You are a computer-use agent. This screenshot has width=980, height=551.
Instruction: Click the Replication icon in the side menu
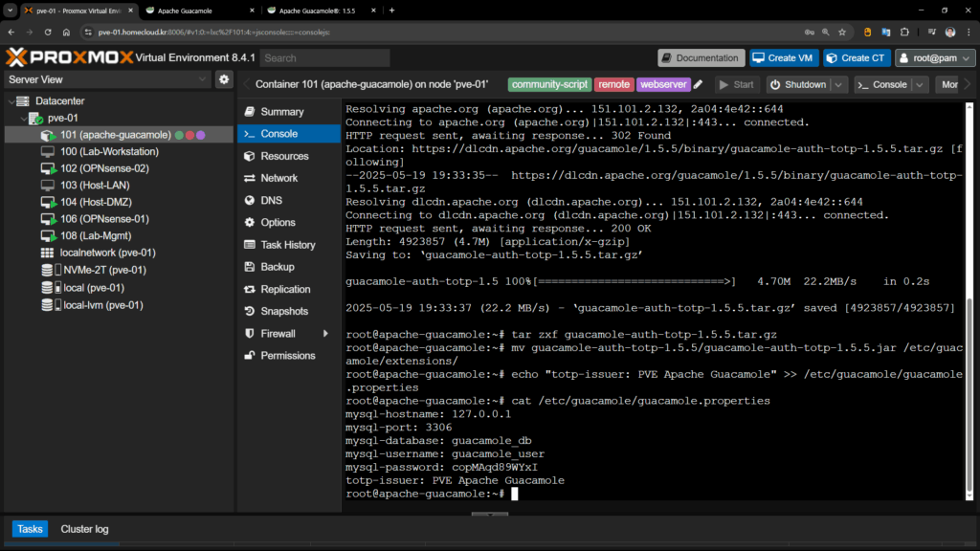pos(249,289)
